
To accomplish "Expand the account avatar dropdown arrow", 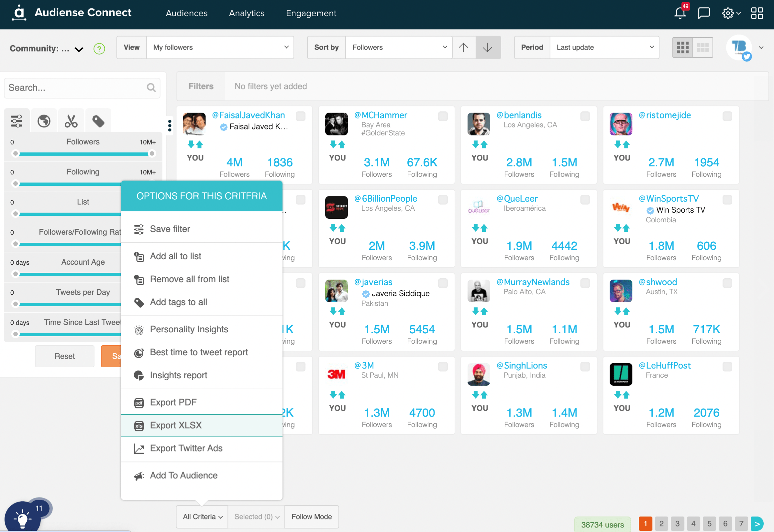I will click(761, 47).
